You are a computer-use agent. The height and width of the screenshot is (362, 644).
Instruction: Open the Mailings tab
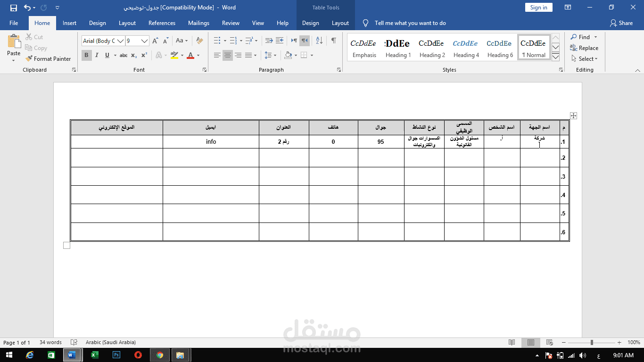click(198, 23)
